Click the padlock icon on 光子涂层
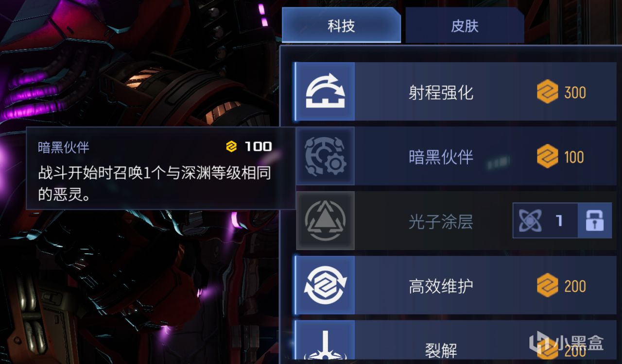The image size is (622, 364). pos(594,221)
